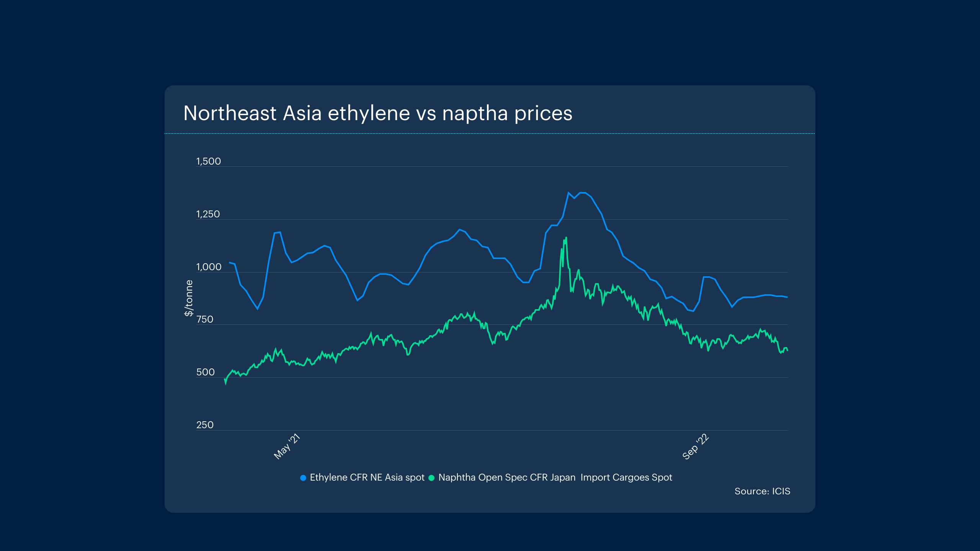980x551 pixels.
Task: Select the May '21 x-axis label
Action: coord(287,447)
